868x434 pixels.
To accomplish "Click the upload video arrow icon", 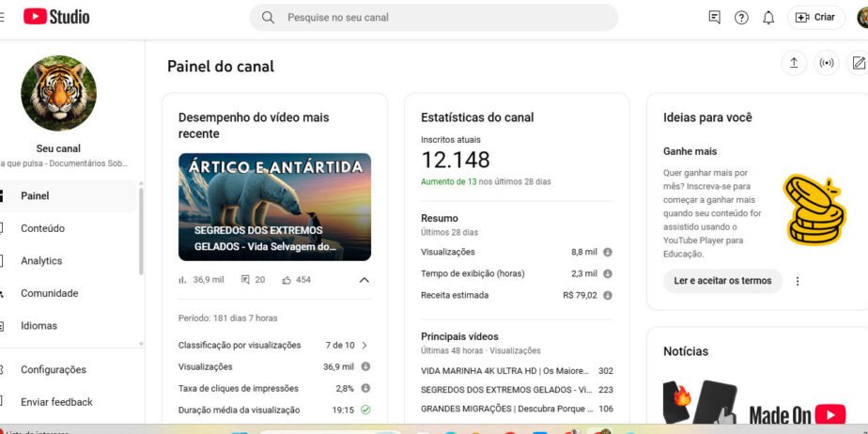I will 794,63.
